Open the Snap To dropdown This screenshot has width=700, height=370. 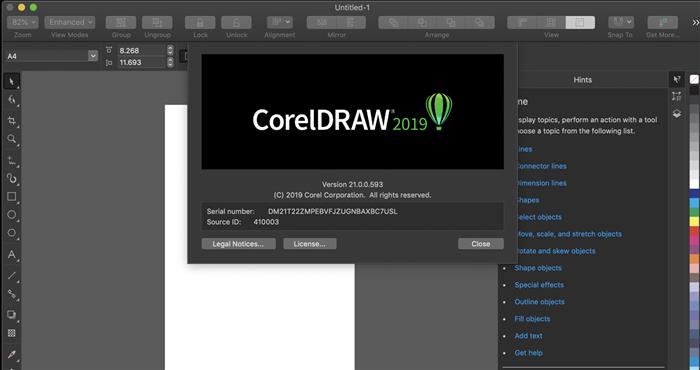pyautogui.click(x=621, y=22)
